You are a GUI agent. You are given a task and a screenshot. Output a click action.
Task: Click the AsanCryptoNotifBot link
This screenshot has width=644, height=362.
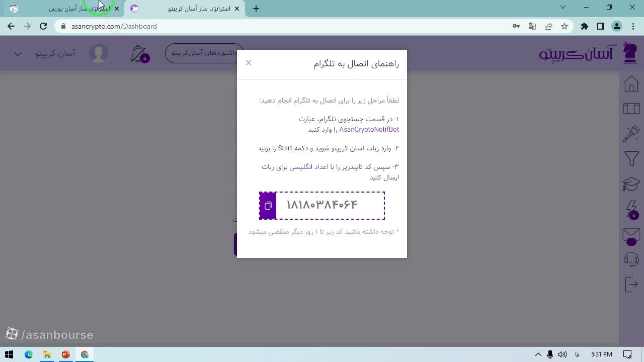(x=369, y=130)
